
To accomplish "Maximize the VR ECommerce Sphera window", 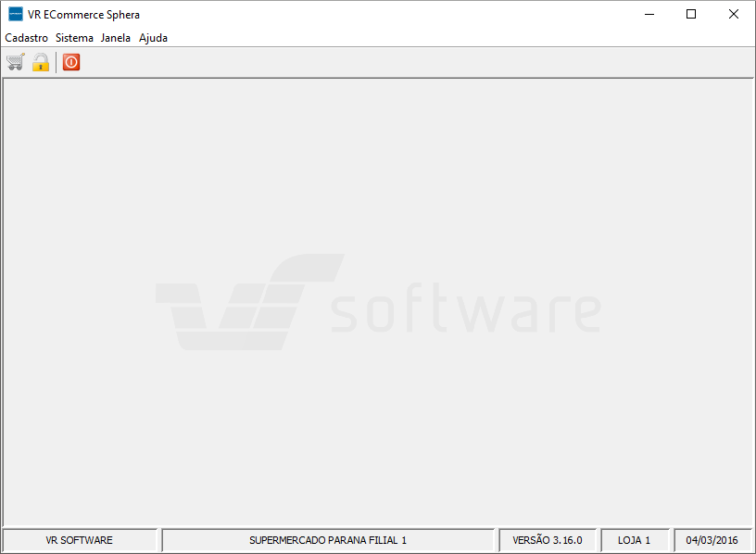I will click(691, 15).
